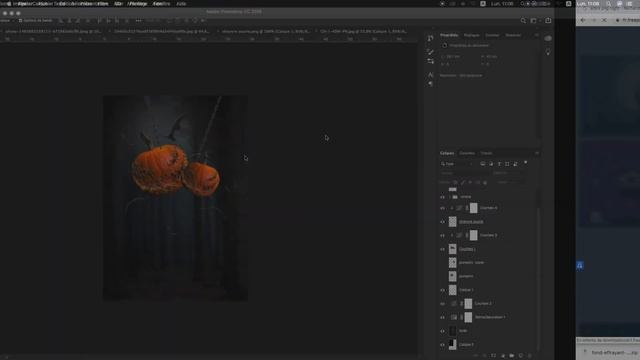The image size is (640, 360).
Task: Hide the Courbes 4 layer
Action: coord(442,208)
